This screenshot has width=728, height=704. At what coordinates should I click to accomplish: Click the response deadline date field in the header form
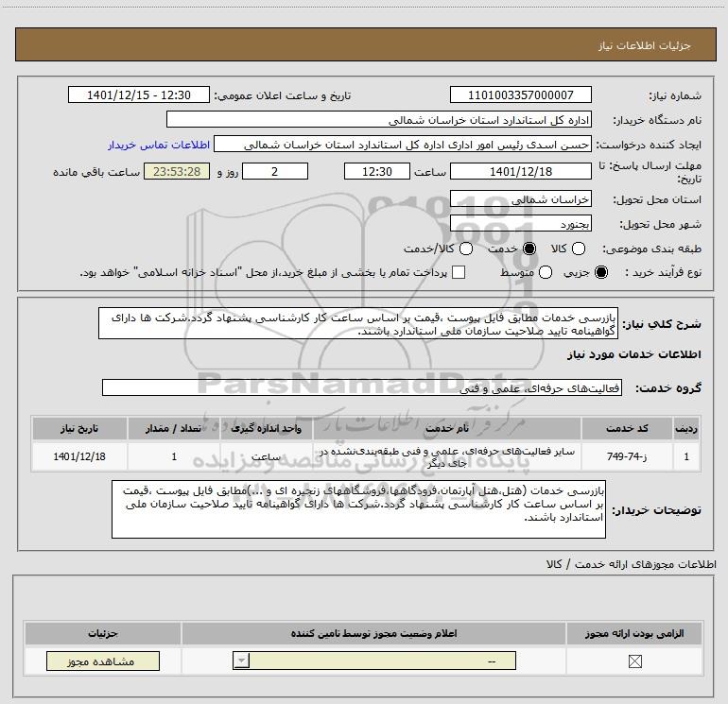(520, 171)
